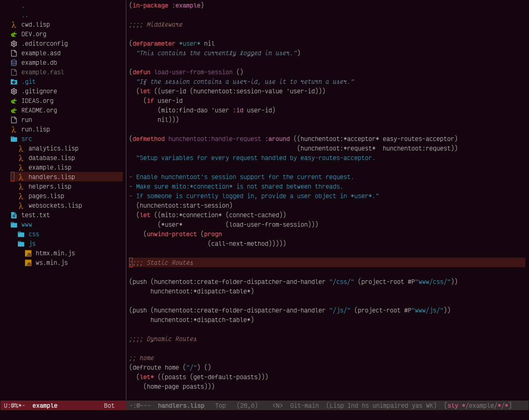Screen dimensions: 529x420
Task: Open IDEAS.org file name
Action: 37,101
